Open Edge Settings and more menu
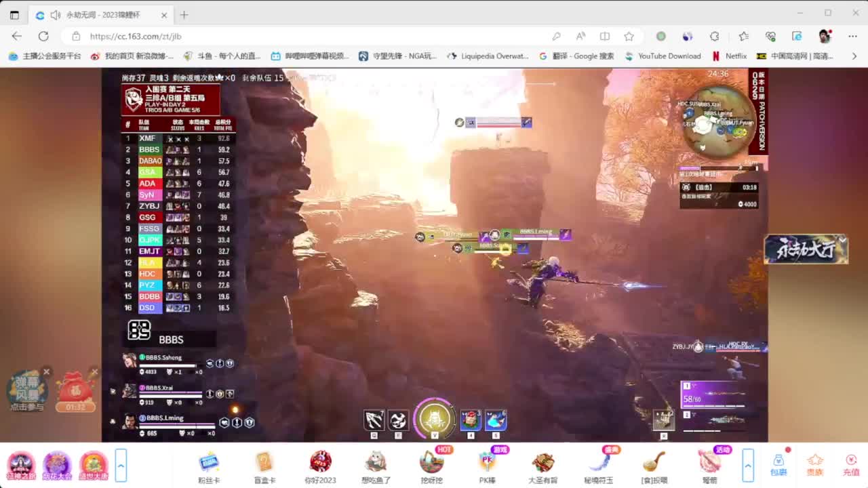Viewport: 868px width, 488px height. tap(852, 36)
